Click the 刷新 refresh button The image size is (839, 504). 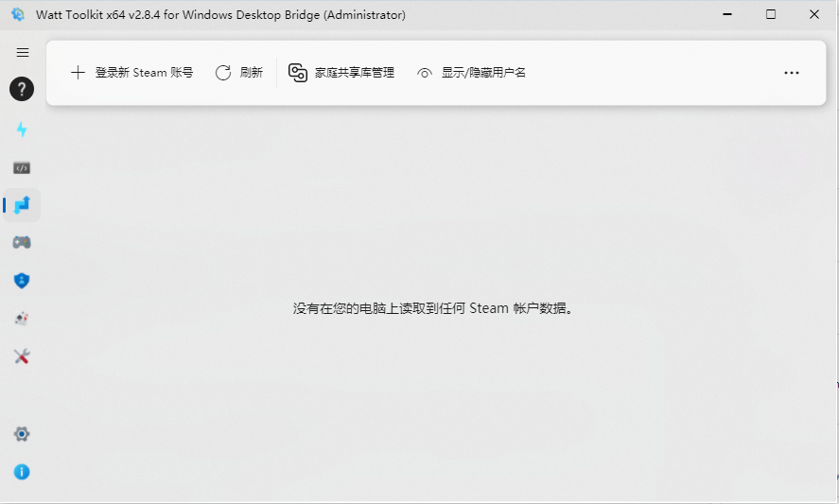pos(239,73)
